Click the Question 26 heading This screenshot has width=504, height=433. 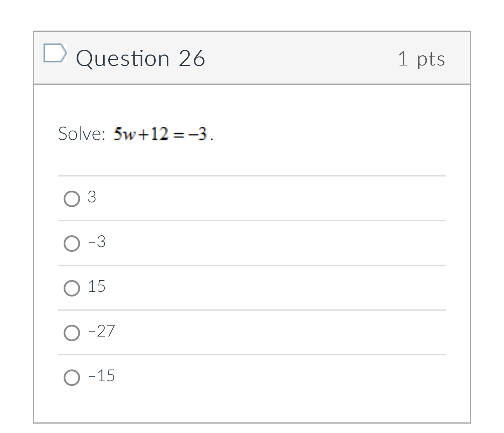click(141, 58)
